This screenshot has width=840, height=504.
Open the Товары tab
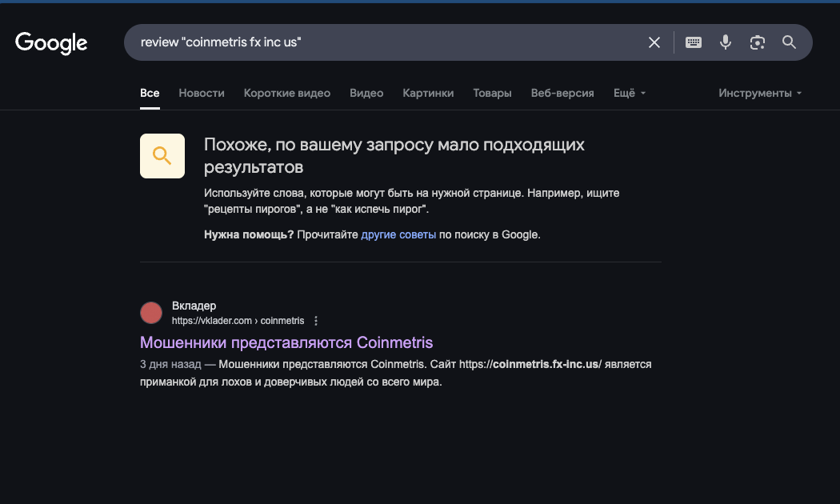click(x=492, y=93)
